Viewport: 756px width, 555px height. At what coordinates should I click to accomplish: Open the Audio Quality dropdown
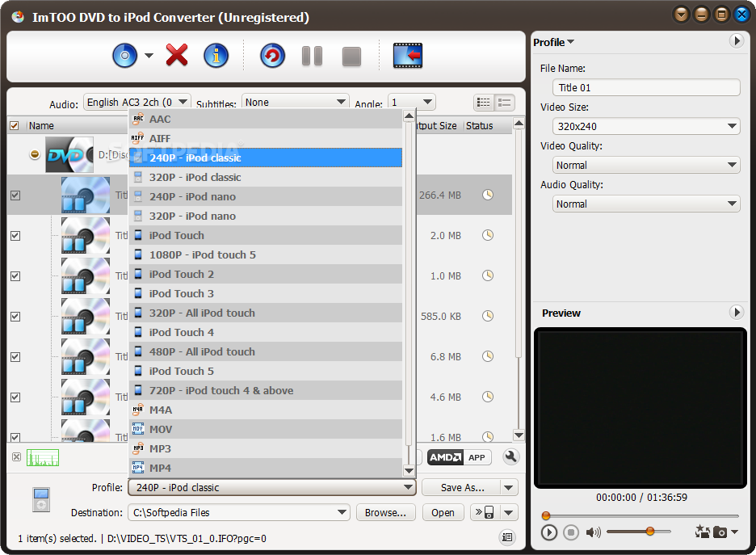coord(646,204)
